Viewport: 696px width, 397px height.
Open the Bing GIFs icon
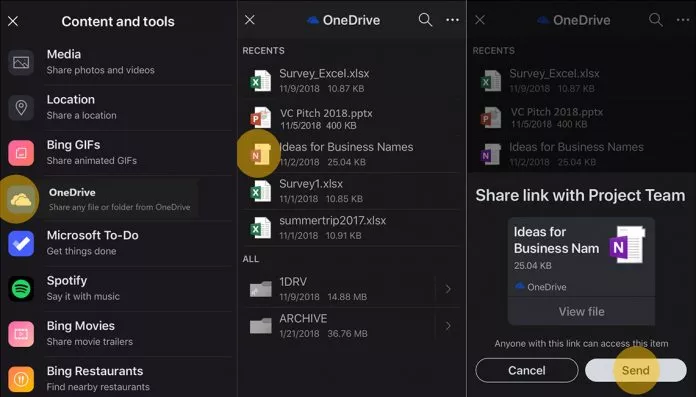[21, 153]
